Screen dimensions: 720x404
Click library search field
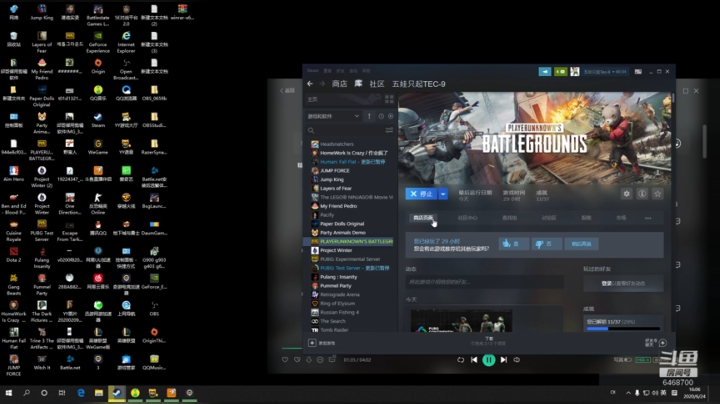click(x=344, y=130)
